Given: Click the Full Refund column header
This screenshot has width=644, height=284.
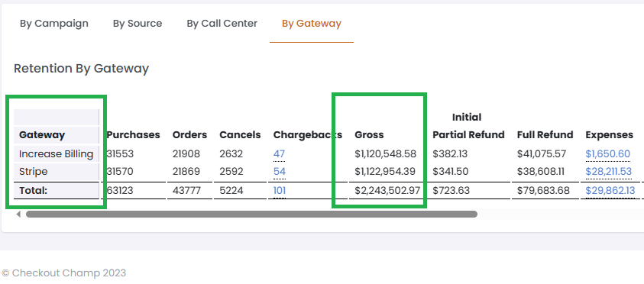Looking at the screenshot, I should coord(545,134).
